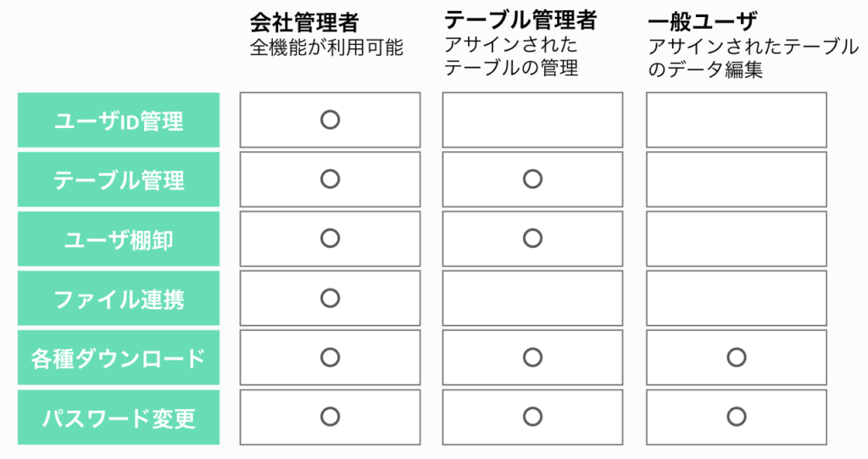The height and width of the screenshot is (459, 868).
Task: Click the 各種ダウンロード row label
Action: pos(119,357)
